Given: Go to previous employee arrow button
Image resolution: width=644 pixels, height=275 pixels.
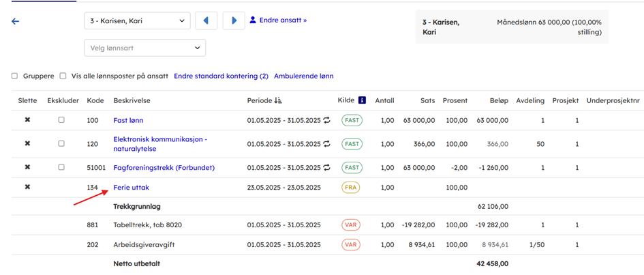Looking at the screenshot, I should click(x=206, y=20).
